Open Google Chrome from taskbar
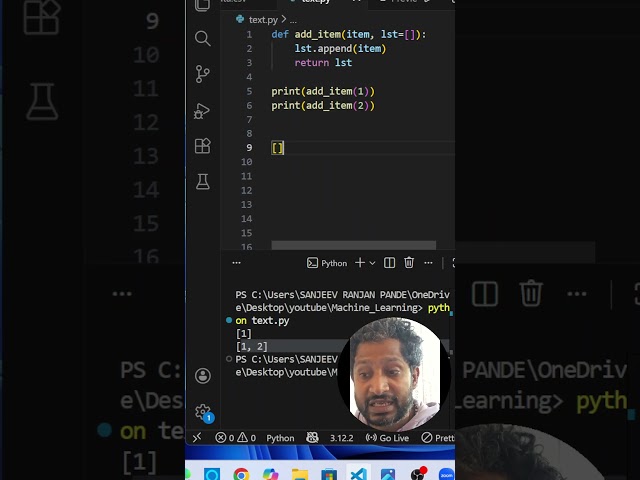 (x=241, y=474)
